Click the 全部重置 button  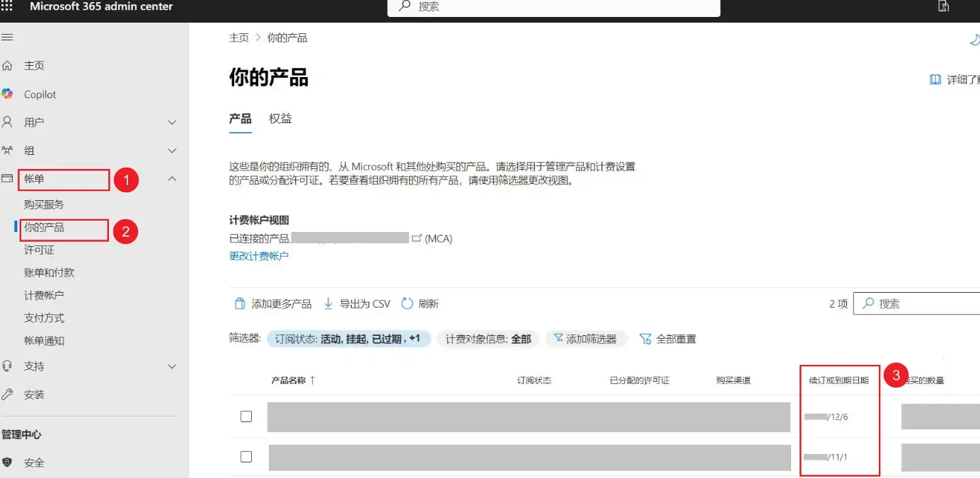click(x=667, y=339)
